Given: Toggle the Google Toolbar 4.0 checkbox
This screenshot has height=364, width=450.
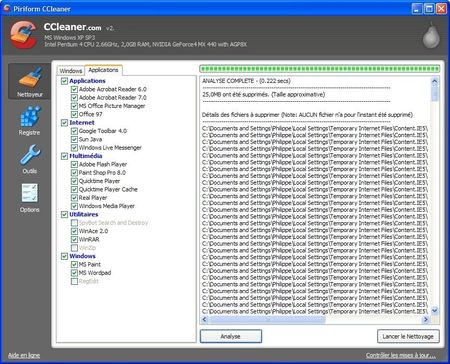Looking at the screenshot, I should [74, 131].
